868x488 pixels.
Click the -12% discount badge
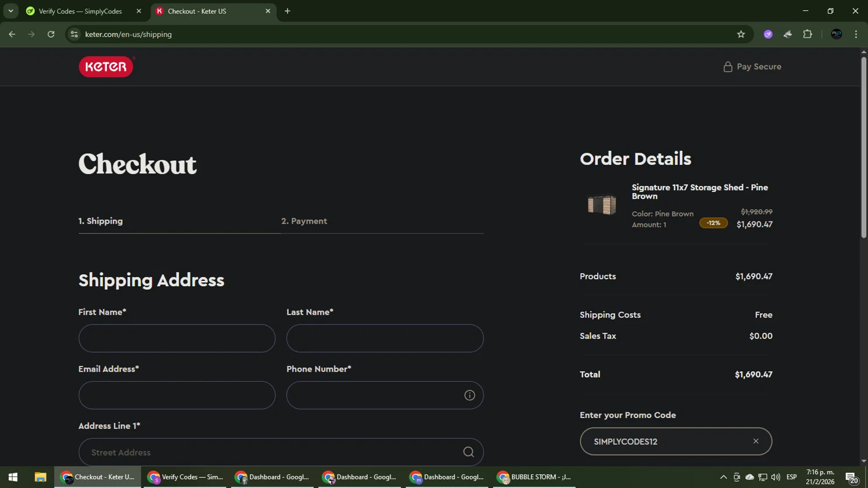(x=713, y=223)
